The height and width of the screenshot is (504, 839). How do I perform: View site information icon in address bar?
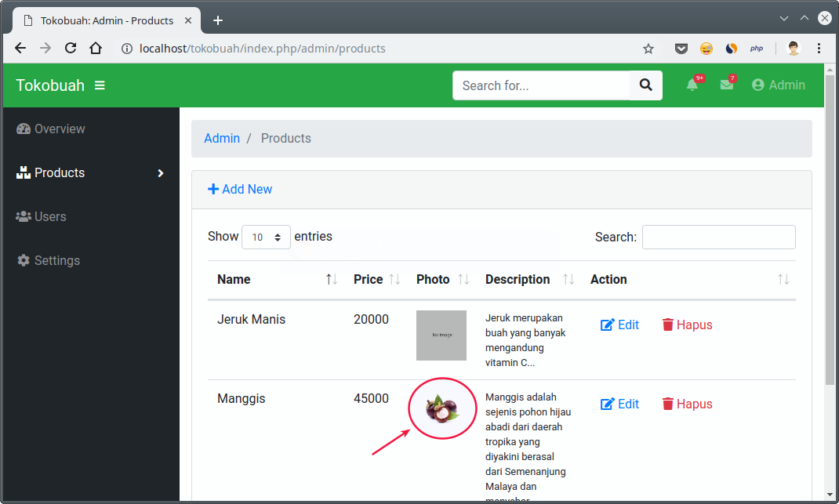127,49
